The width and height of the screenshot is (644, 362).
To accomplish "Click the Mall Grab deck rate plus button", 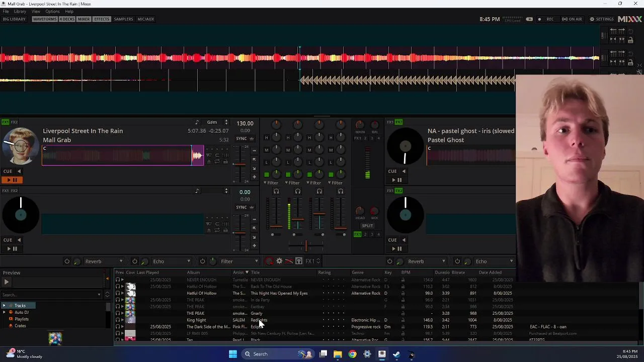I will [254, 177].
